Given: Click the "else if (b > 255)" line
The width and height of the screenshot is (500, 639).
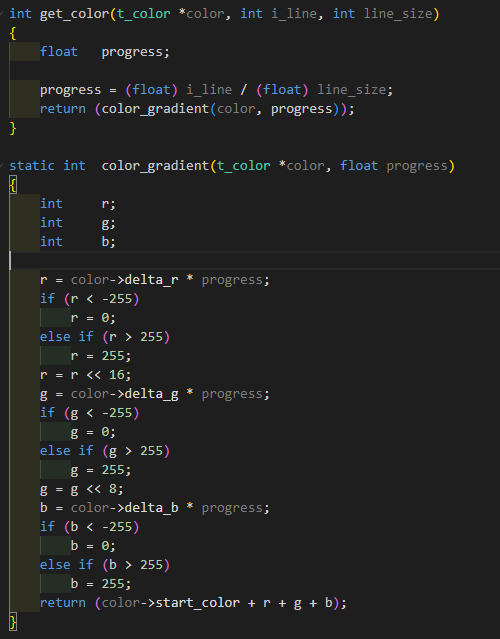Looking at the screenshot, I should coord(105,565).
